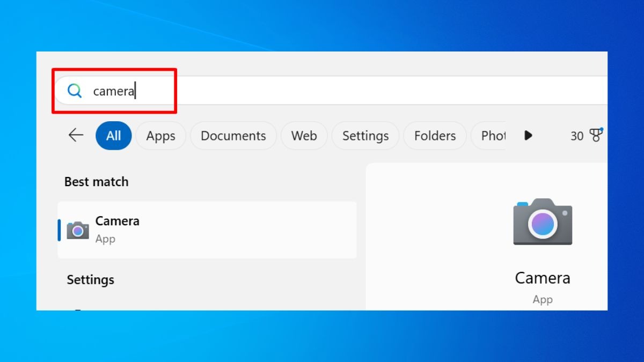Click the magnifier icon in the search box
644x362 pixels.
[75, 91]
